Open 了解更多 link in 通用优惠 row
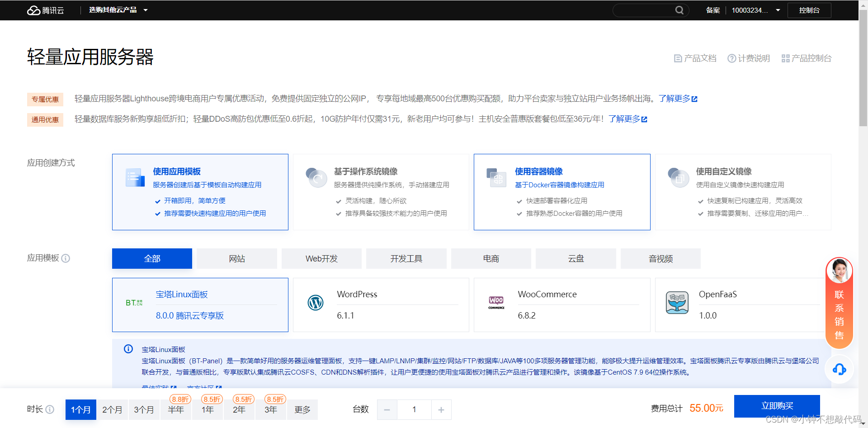Image resolution: width=868 pixels, height=428 pixels. coord(624,119)
